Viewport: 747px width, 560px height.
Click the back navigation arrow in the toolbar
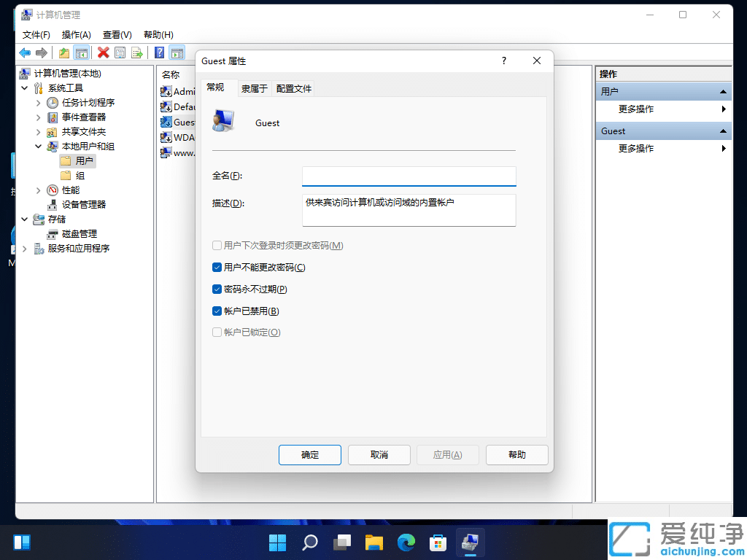24,52
